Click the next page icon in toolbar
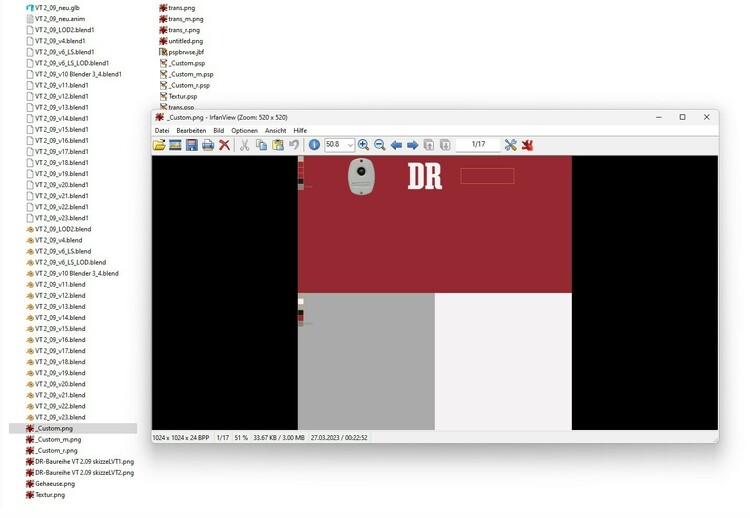Viewport: 750px width, 518px height. pos(445,145)
